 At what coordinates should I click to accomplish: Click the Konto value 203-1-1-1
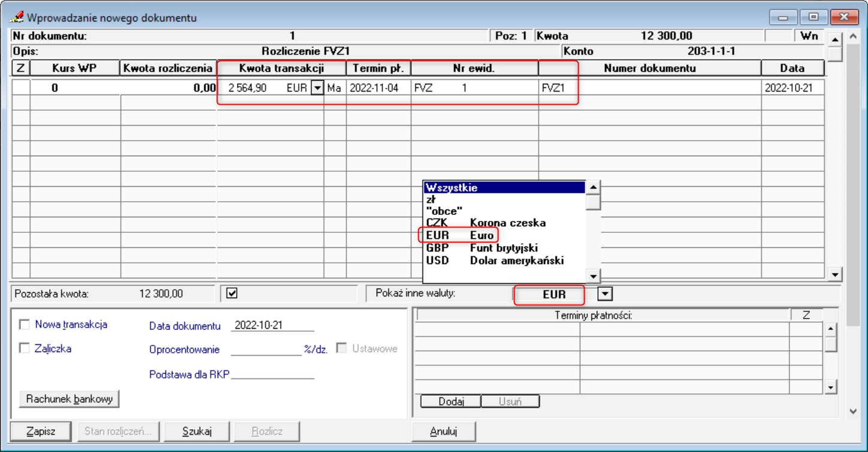[711, 51]
